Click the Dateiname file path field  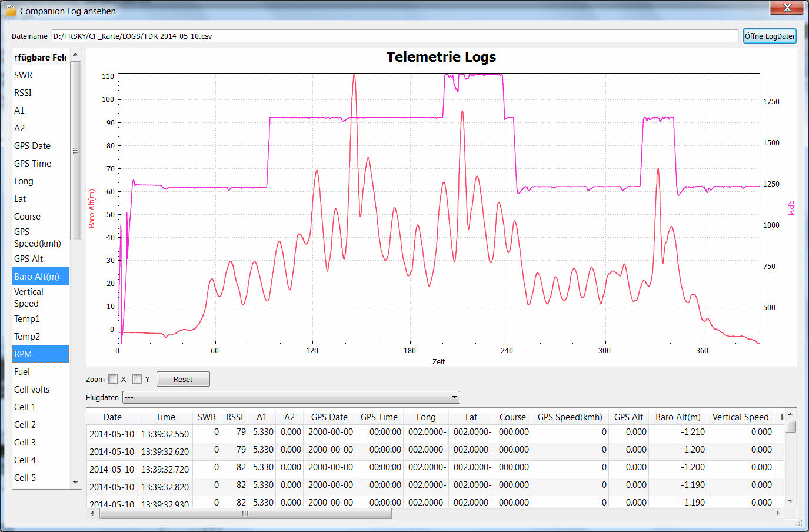pos(394,36)
